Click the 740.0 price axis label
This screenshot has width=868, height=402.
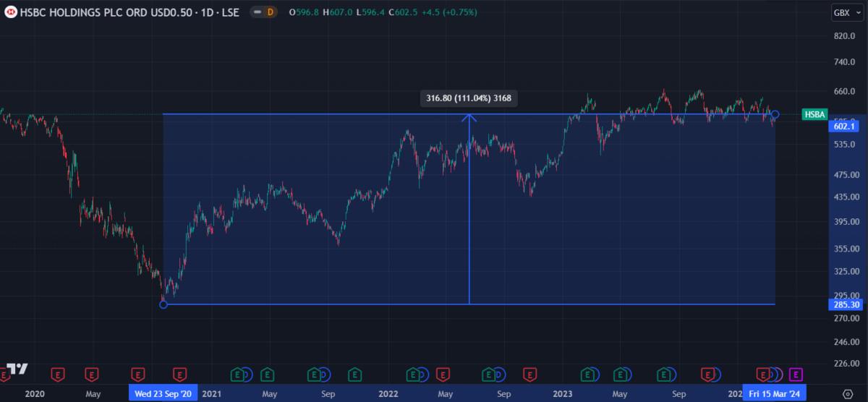pyautogui.click(x=845, y=64)
